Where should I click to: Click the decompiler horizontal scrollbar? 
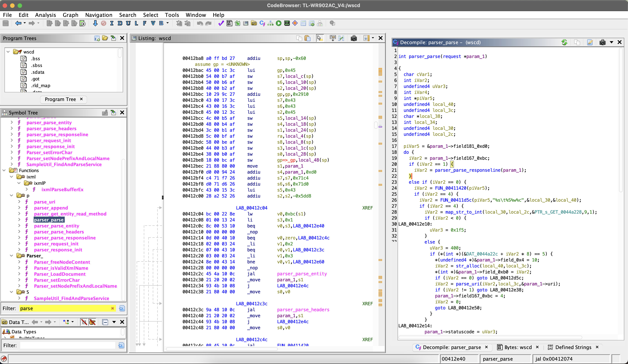pos(490,337)
